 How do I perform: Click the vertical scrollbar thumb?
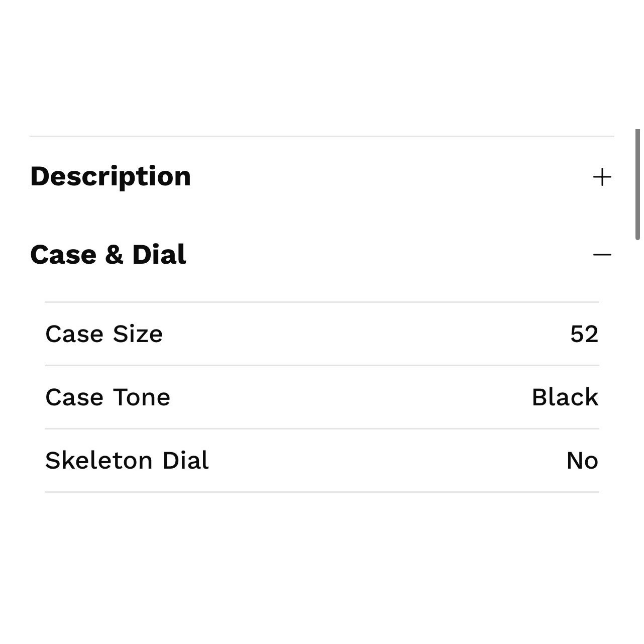click(x=638, y=184)
